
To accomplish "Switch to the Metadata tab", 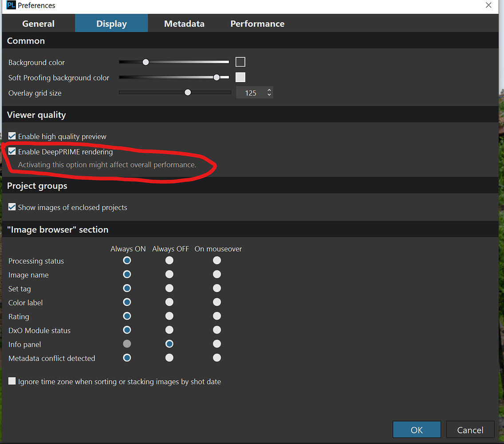I will pos(184,24).
